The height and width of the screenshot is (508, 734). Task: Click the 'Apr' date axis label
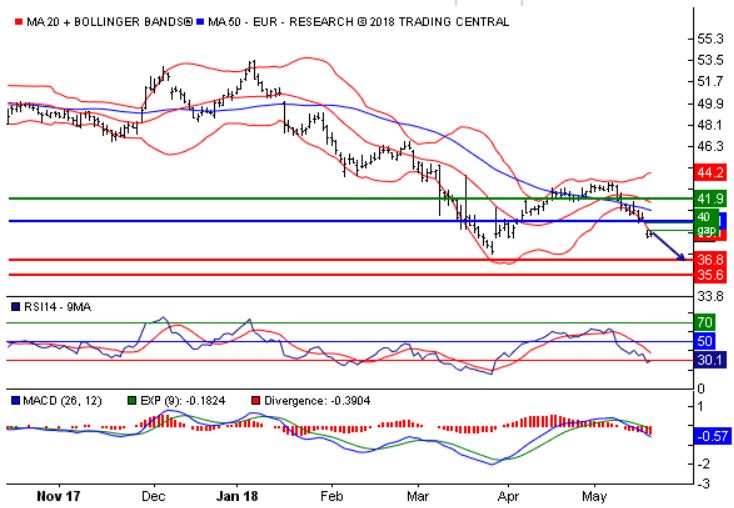508,496
